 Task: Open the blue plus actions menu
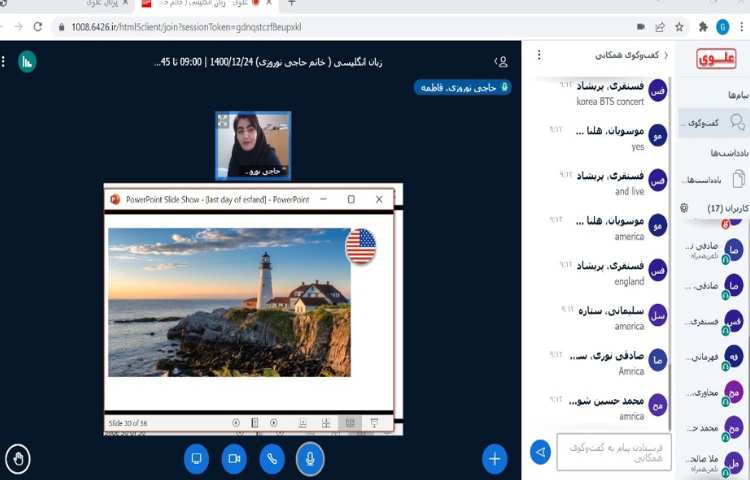click(x=494, y=458)
